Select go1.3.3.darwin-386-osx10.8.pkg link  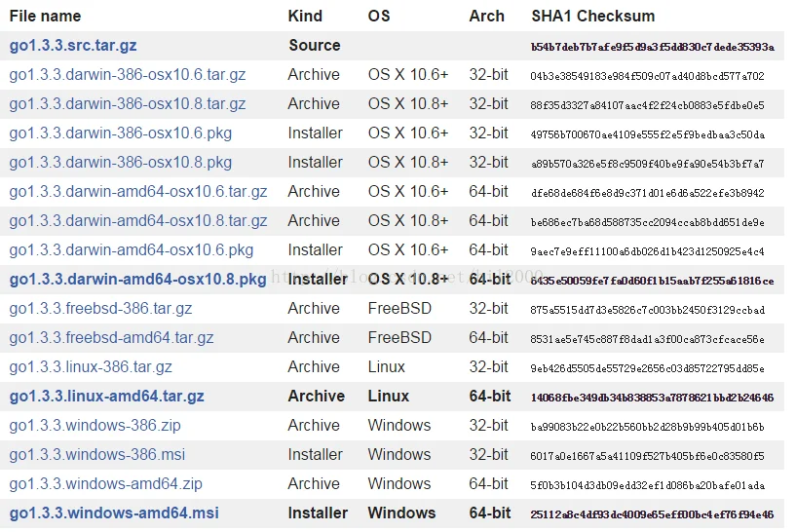click(121, 163)
